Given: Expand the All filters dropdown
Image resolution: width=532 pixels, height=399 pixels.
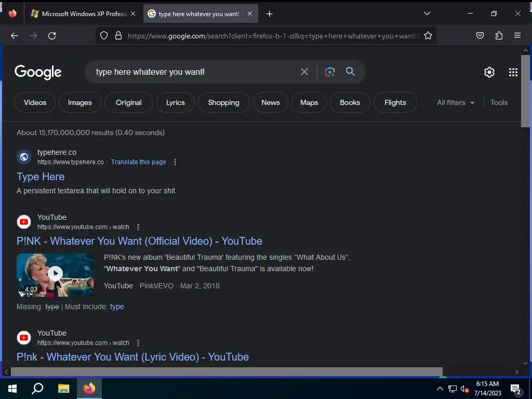Looking at the screenshot, I should (x=456, y=102).
